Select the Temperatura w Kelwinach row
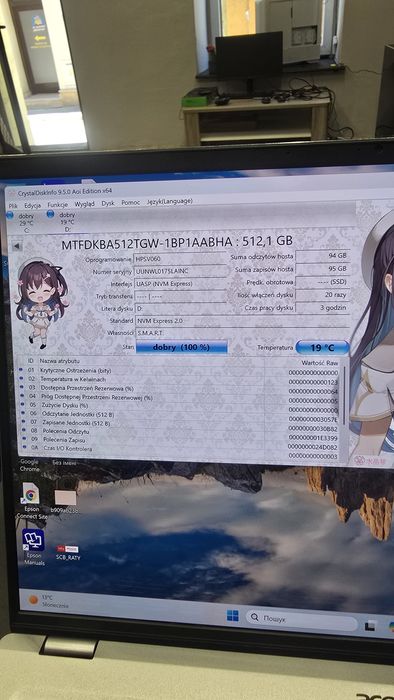394x700 pixels. tap(178, 380)
